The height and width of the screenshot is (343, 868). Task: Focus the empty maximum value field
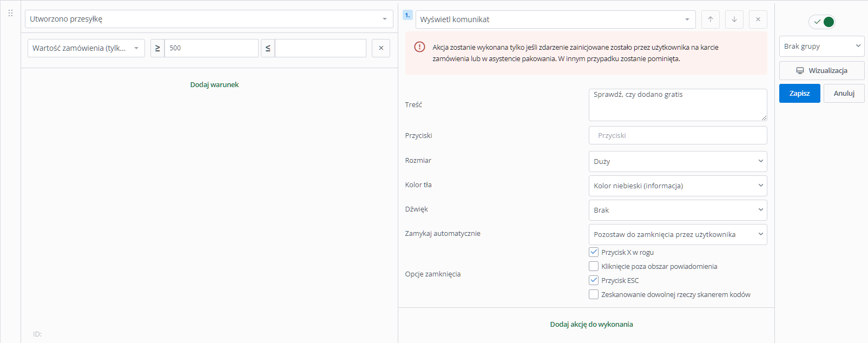click(320, 48)
